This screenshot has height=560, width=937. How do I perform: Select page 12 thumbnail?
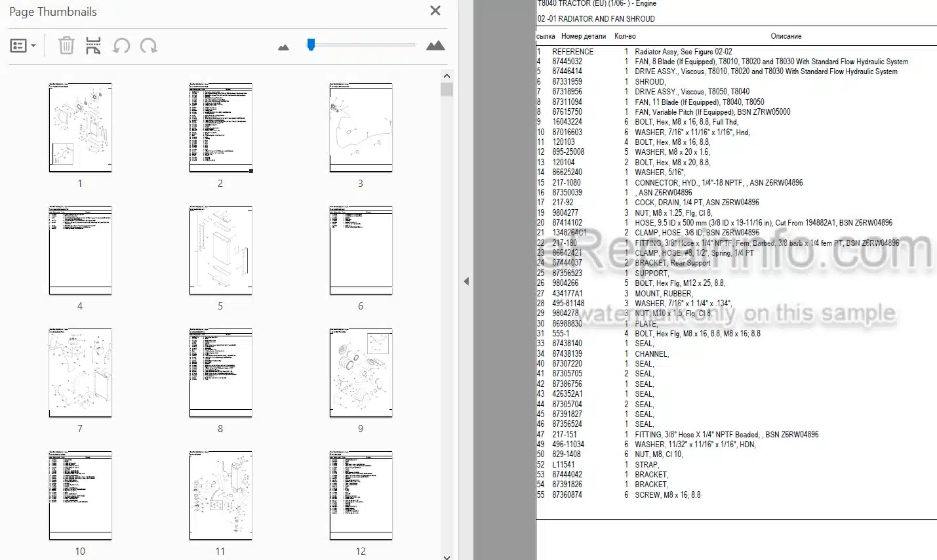click(361, 495)
